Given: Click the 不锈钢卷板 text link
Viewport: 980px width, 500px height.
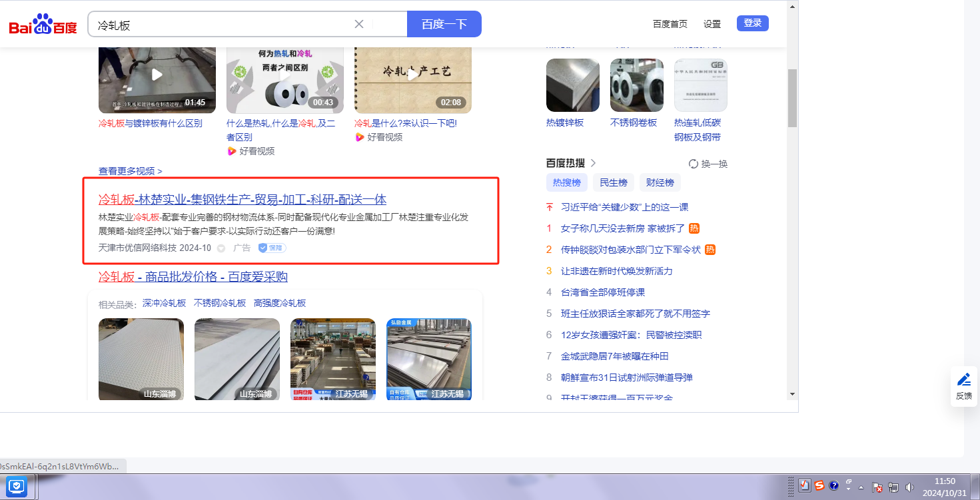Looking at the screenshot, I should (x=634, y=123).
